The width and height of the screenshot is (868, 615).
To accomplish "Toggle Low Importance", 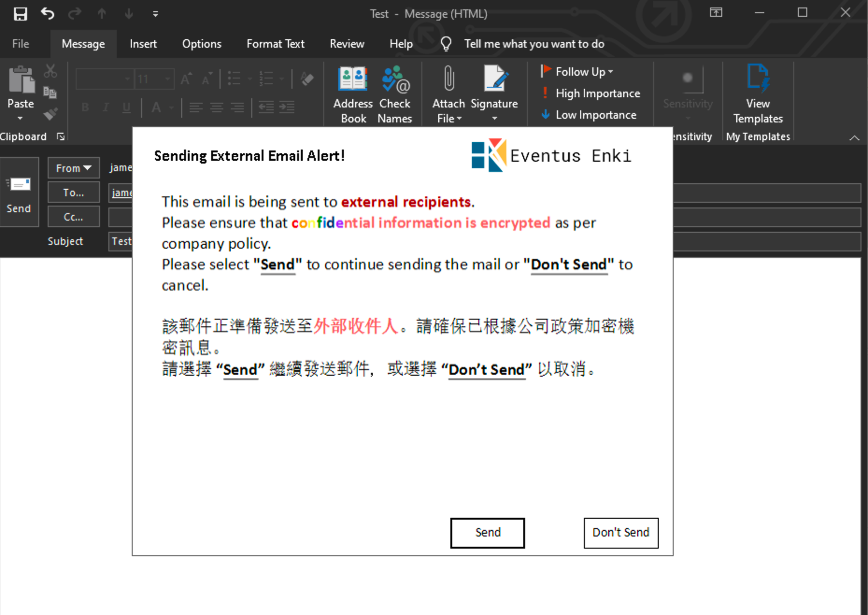I will pos(589,114).
